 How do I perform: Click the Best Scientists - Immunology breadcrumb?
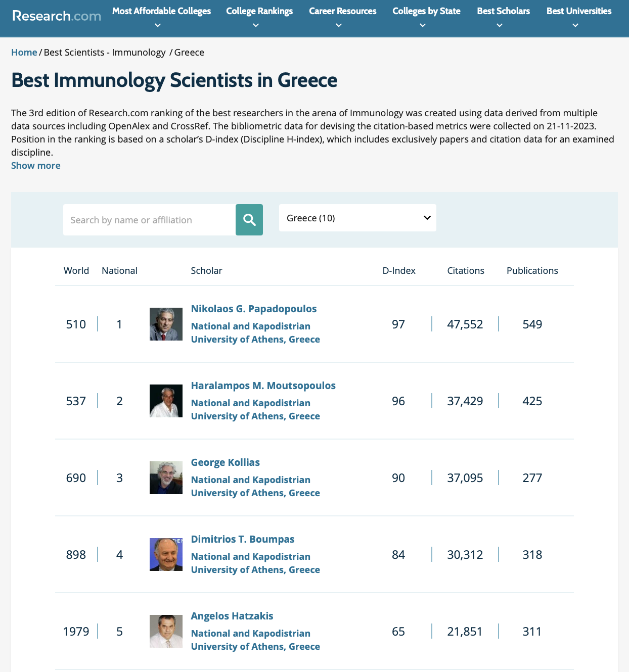105,52
